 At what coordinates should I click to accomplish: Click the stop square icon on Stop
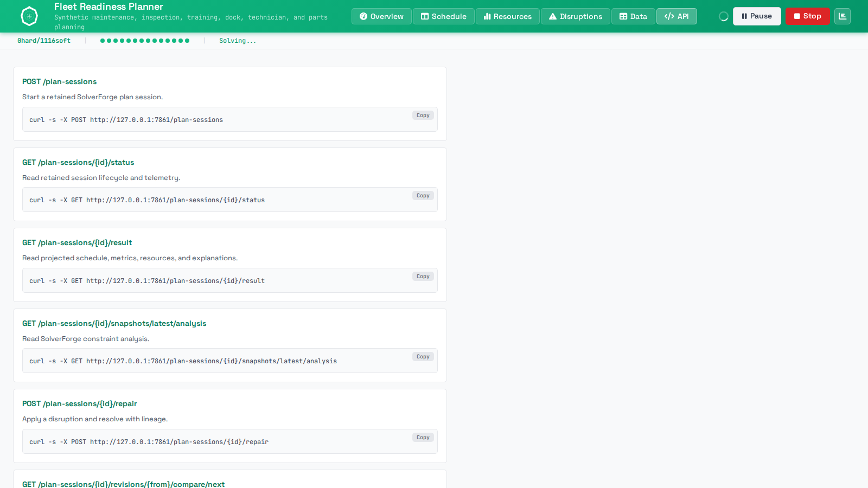tap(797, 16)
